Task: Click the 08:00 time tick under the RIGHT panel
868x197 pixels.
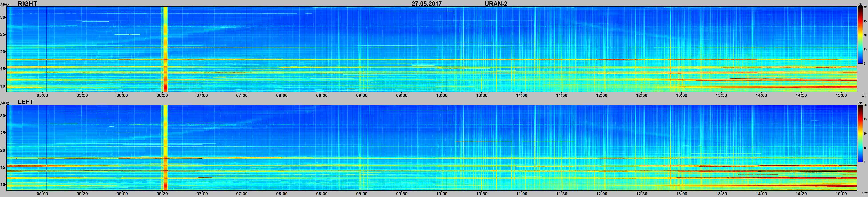Action: point(282,95)
